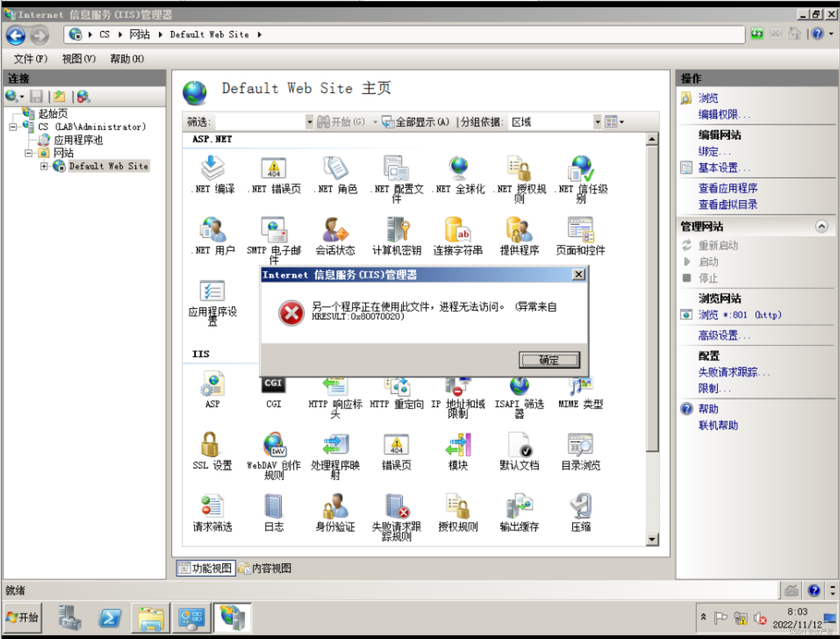Open PowerShell from the taskbar

(110, 618)
